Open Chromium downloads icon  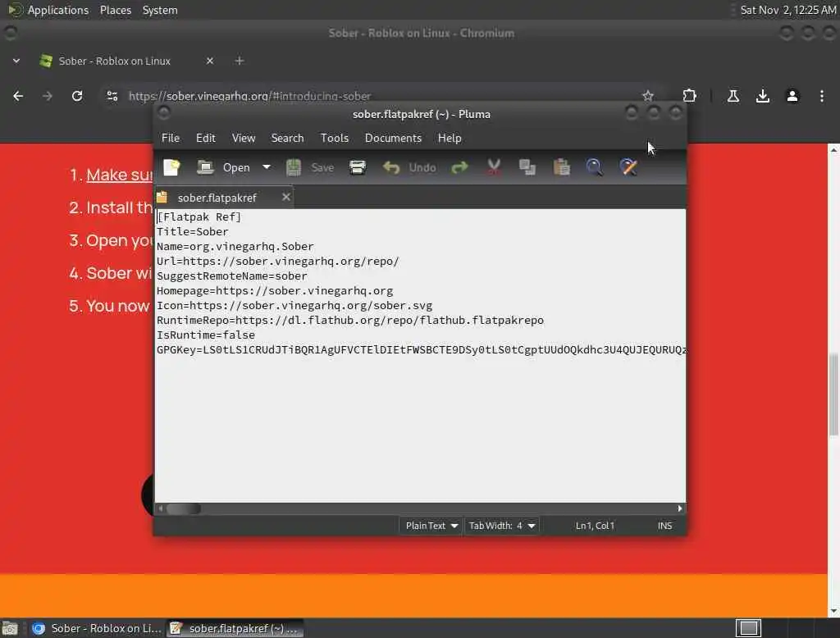click(762, 96)
